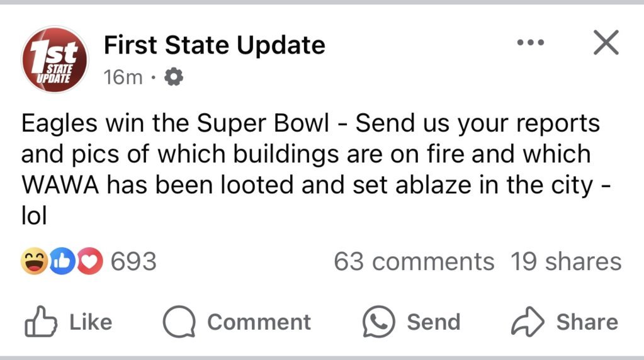Click the speech bubble Comment icon
644x360 pixels.
[179, 322]
